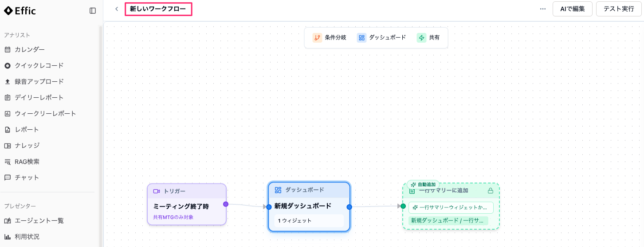Viewport: 644px width, 247px height.
Task: Click the upload icon beside 録音アップロード
Action: pos(8,81)
